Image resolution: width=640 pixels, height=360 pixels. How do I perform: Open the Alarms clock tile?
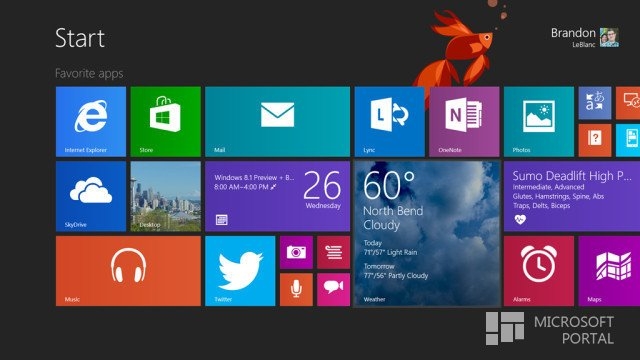[x=539, y=271]
